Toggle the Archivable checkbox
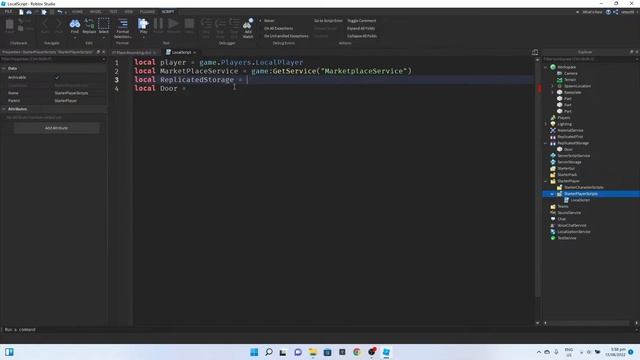Image resolution: width=640 pixels, height=360 pixels. [57, 77]
